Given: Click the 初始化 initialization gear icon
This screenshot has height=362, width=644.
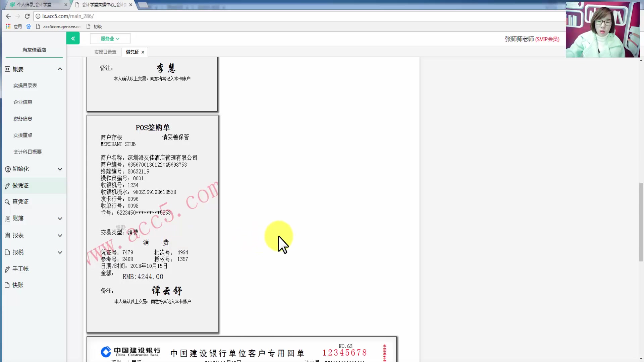Looking at the screenshot, I should [7, 169].
